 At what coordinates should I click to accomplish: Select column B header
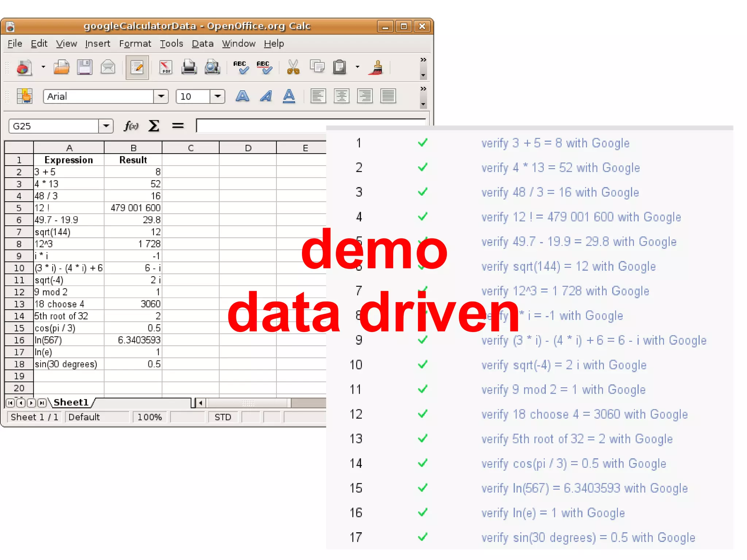tap(133, 148)
